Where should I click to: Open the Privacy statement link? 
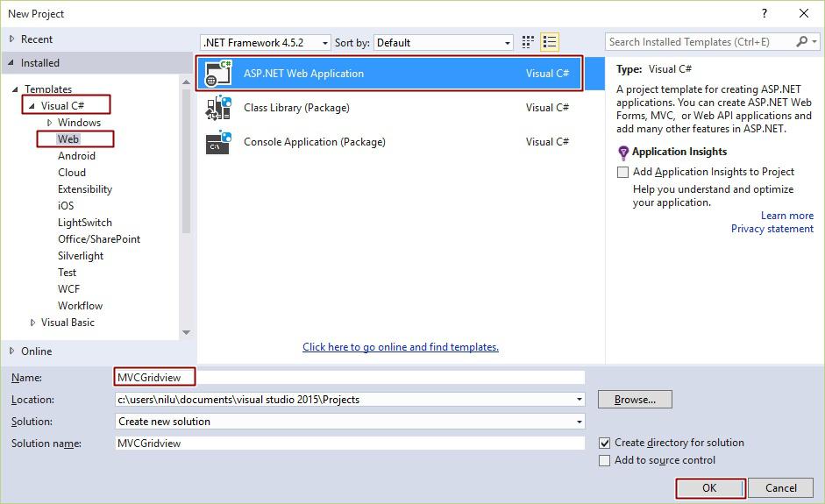[772, 228]
